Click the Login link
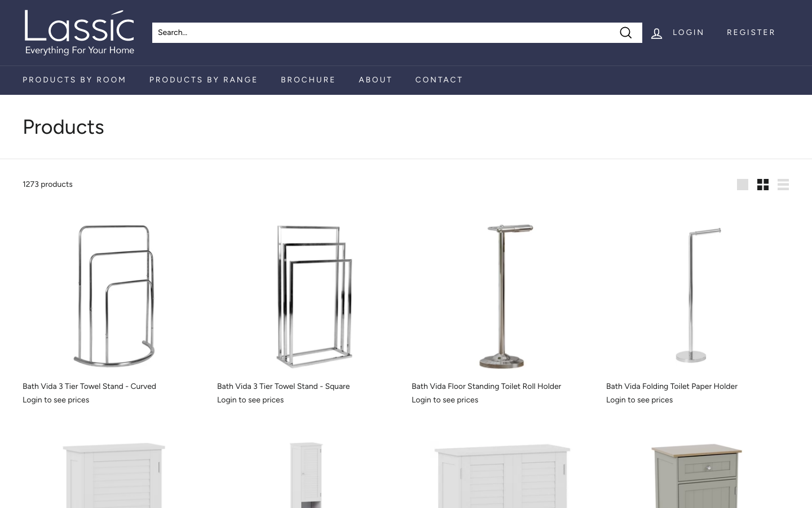The image size is (812, 508). 689,33
